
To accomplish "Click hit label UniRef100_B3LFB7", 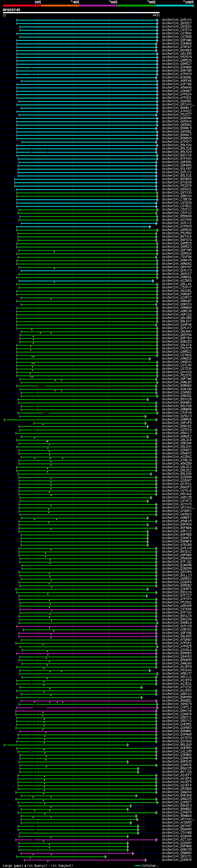I will pos(176,169).
